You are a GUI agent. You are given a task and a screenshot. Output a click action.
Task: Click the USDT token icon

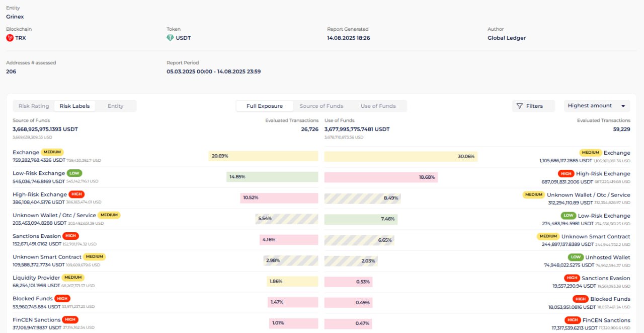tap(170, 38)
